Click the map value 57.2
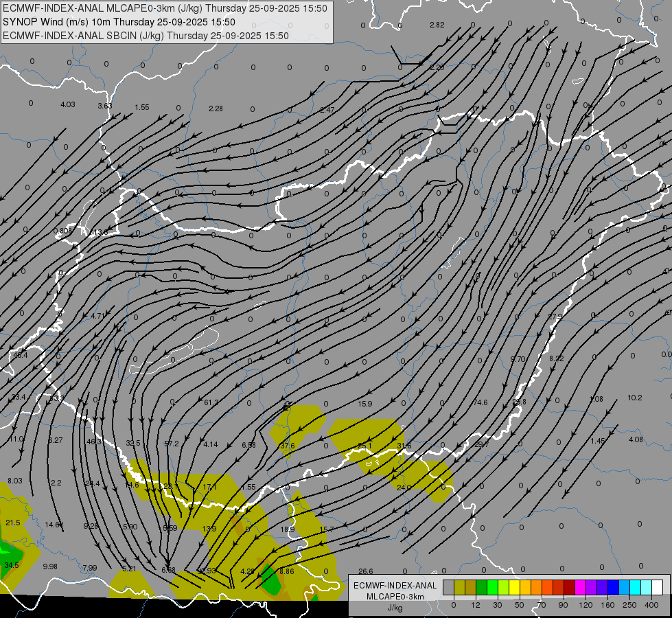 click(172, 444)
